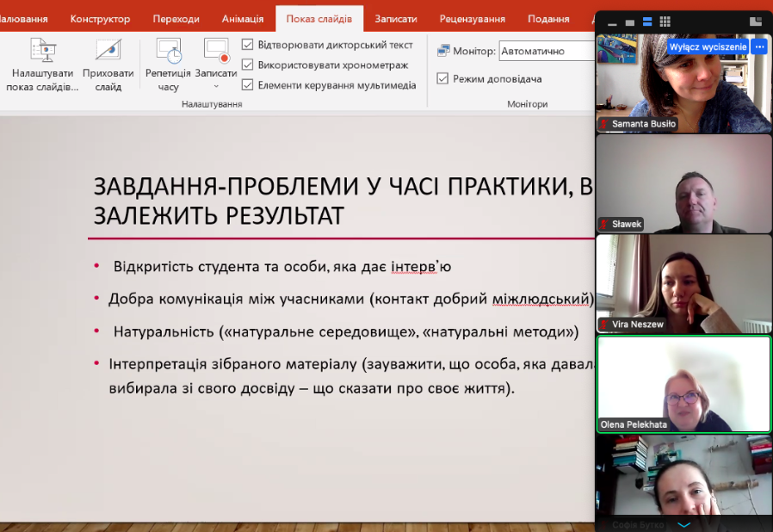Open the Рецензування ribbon tab
This screenshot has width=773, height=532.
pos(473,19)
